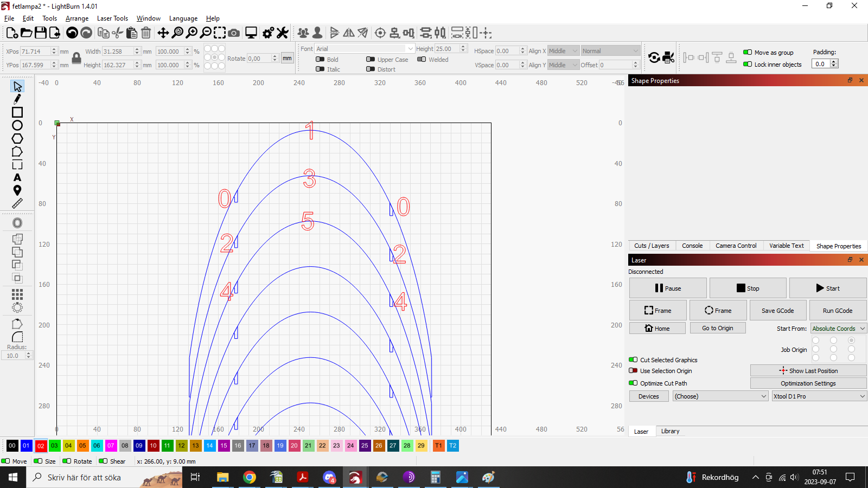Screen dimensions: 868x488
Task: Open Settings with the gears icon
Action: [x=268, y=33]
